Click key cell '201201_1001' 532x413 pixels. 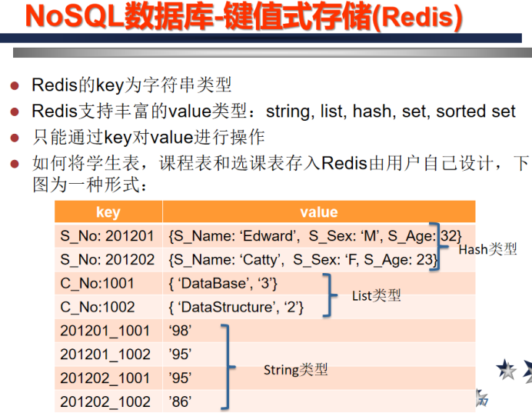[x=108, y=331]
